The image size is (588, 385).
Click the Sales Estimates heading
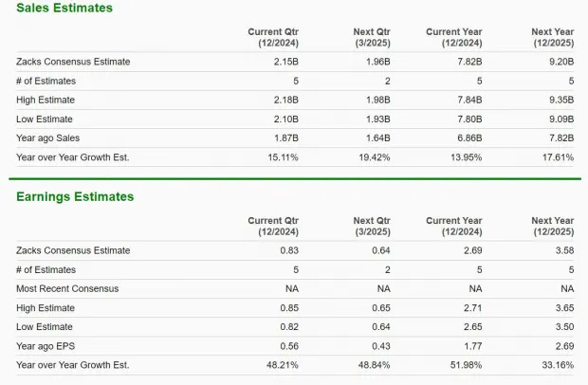pos(64,8)
